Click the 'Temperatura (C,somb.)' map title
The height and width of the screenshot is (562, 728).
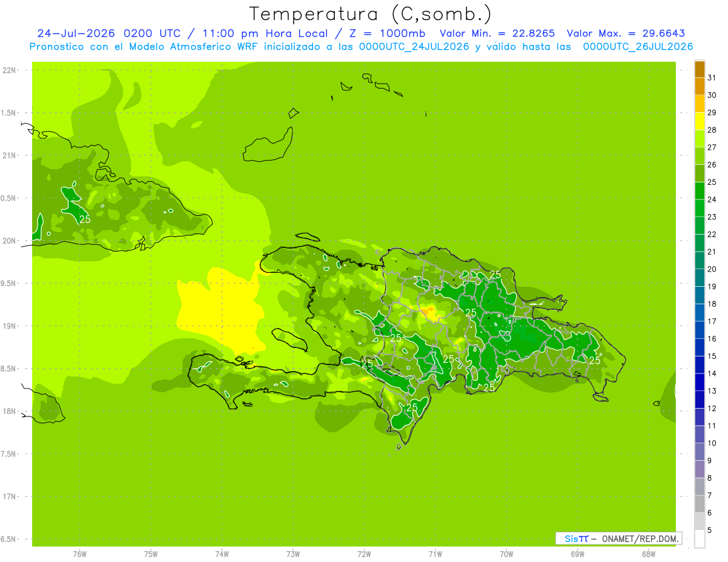[x=371, y=15]
